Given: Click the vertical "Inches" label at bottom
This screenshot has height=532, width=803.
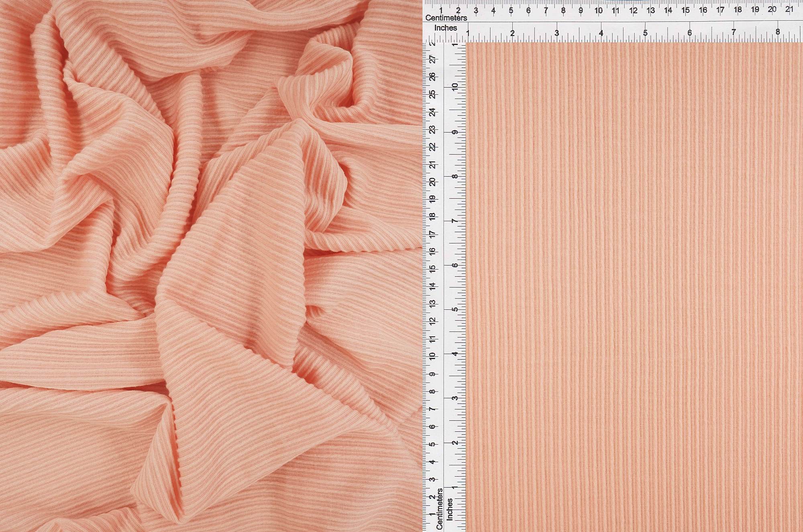Looking at the screenshot, I should pos(450,510).
